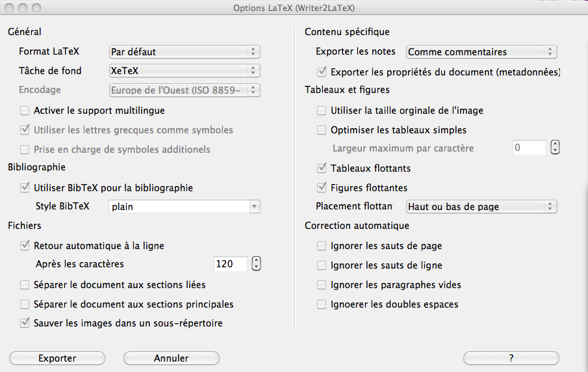This screenshot has width=588, height=372.
Task: Open the Placement flottant dropdown
Action: coord(481,207)
